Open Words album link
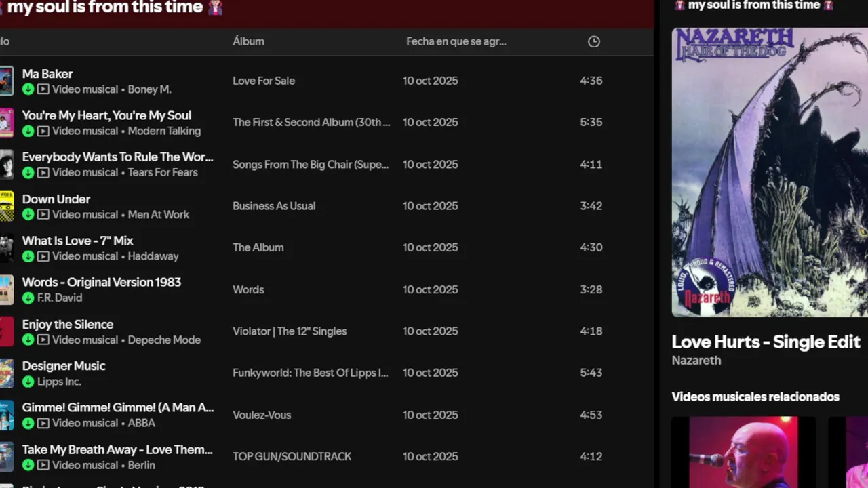The image size is (868, 488). pos(248,289)
